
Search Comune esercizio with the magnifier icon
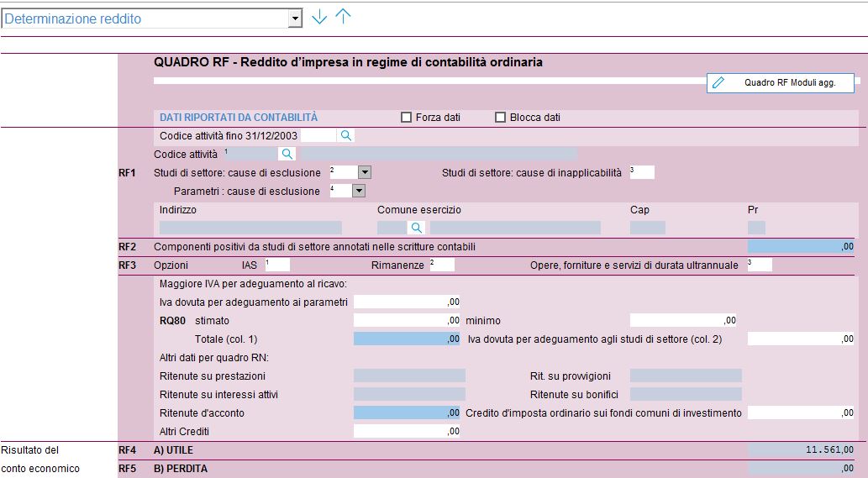tap(416, 228)
